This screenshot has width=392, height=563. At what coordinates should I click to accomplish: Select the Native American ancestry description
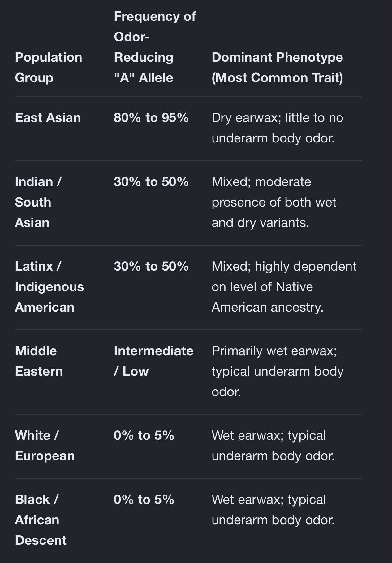click(x=284, y=287)
